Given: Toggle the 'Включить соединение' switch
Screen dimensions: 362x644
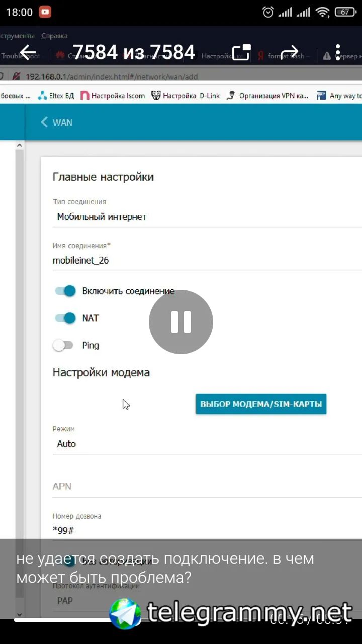Looking at the screenshot, I should (x=65, y=291).
